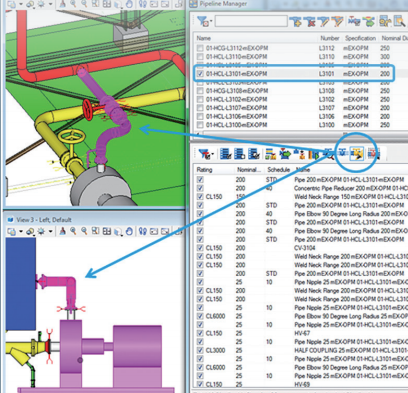
Task: Open View 3 view attributes dropdown arrow
Action: pos(21,231)
